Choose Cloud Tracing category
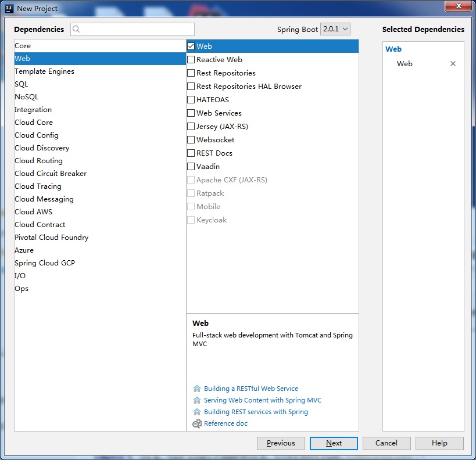Viewport: 476px width, 460px height. pyautogui.click(x=100, y=186)
